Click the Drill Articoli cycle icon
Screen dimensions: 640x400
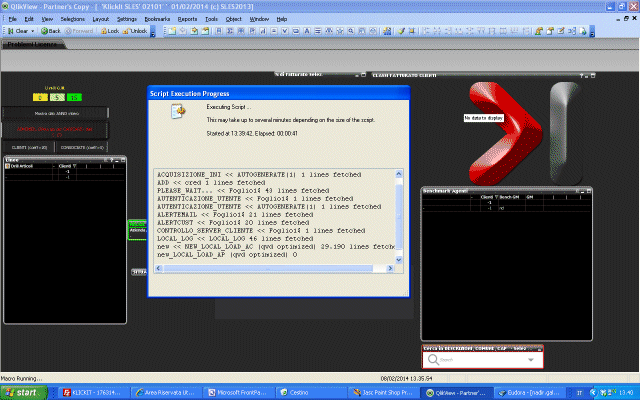coord(7,166)
